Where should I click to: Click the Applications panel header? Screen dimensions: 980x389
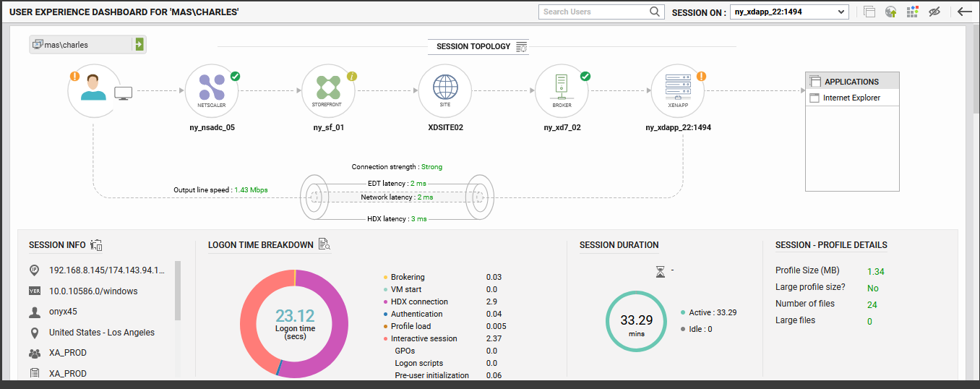tap(851, 82)
